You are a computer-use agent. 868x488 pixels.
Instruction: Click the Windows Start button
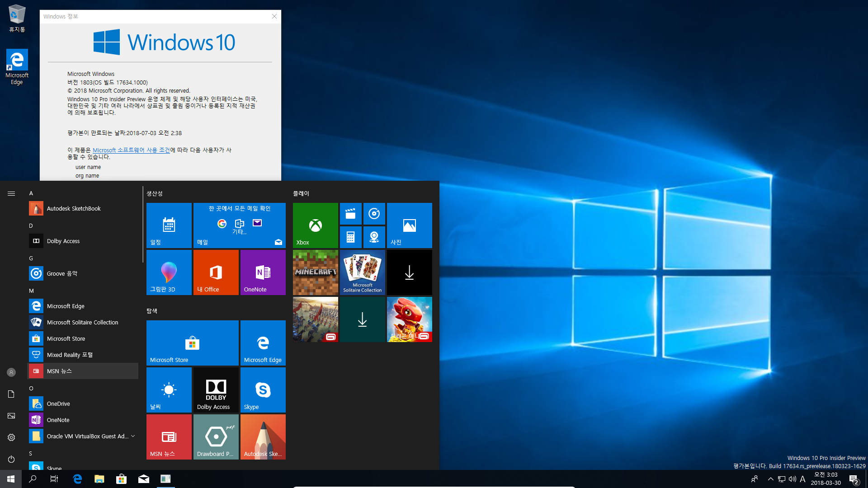[11, 479]
